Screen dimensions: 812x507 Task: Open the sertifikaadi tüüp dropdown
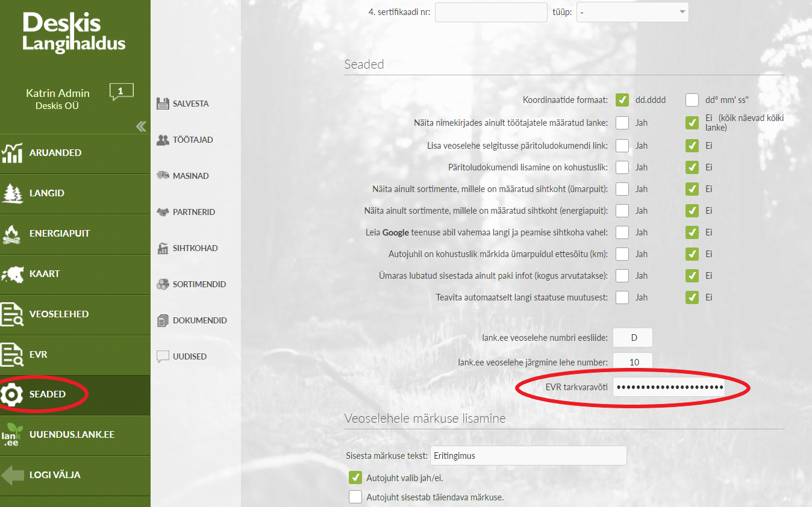click(x=632, y=12)
